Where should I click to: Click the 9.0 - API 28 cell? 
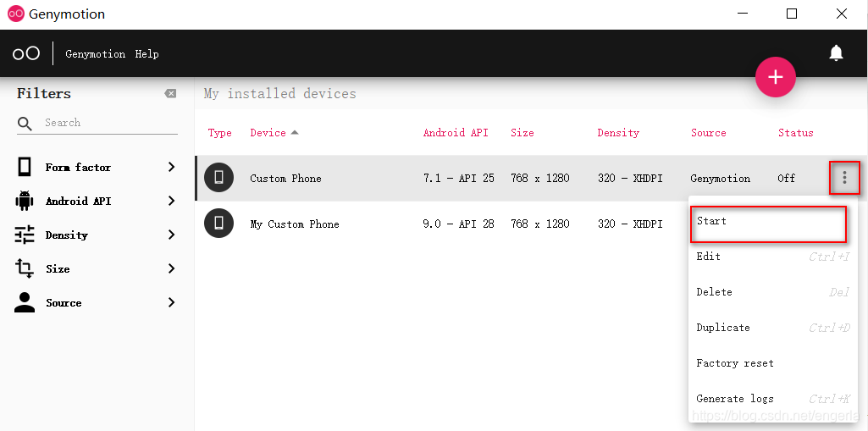[x=458, y=224]
